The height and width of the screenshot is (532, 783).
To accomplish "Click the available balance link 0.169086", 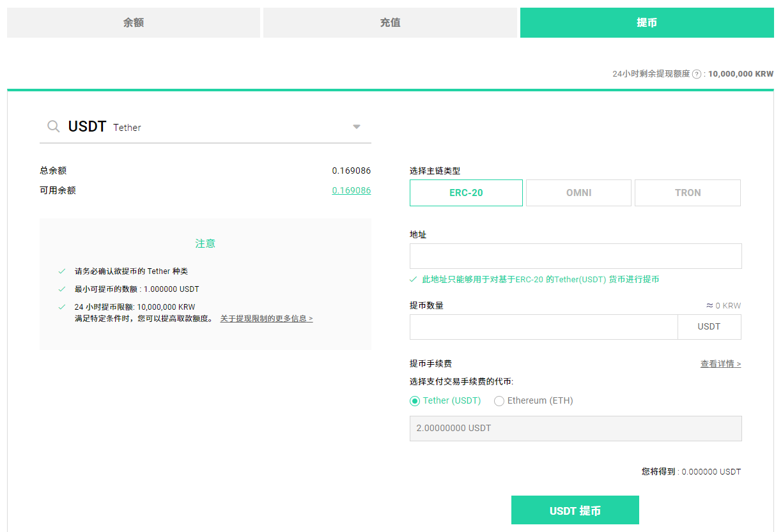I will click(x=352, y=190).
